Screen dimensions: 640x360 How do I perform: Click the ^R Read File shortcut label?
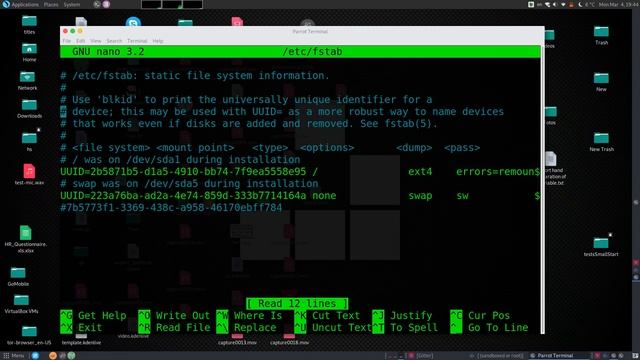tap(174, 328)
